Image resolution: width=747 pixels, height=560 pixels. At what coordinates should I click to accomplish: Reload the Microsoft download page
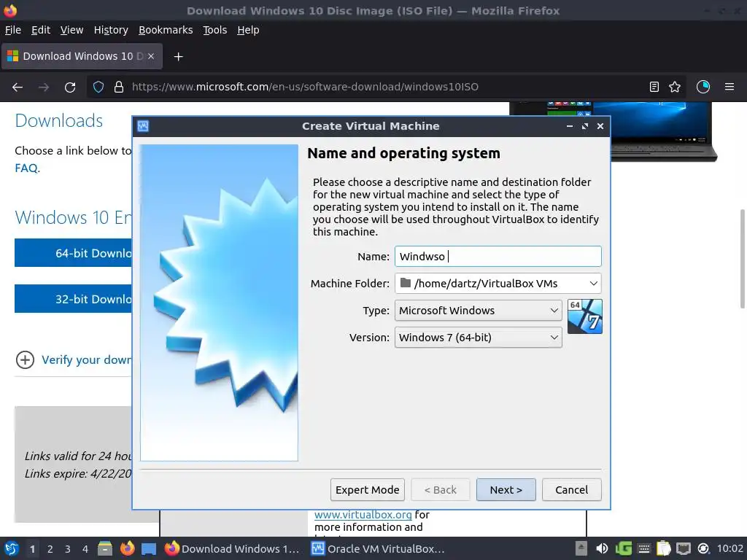[x=70, y=87]
